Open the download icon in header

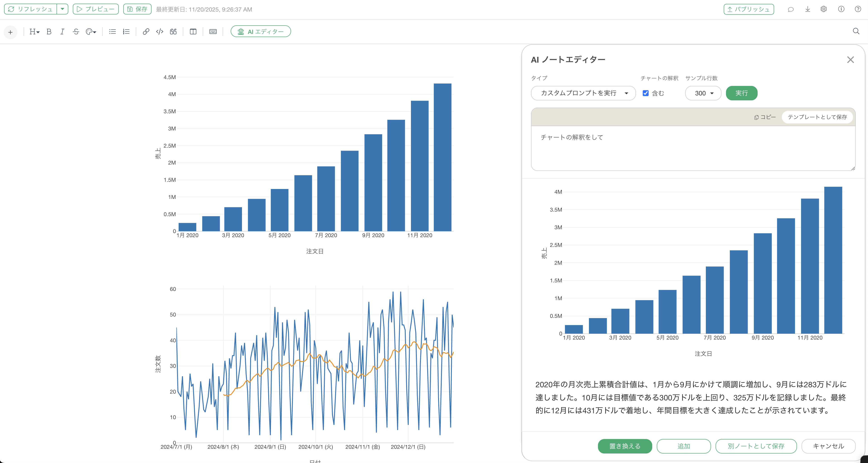pos(808,9)
